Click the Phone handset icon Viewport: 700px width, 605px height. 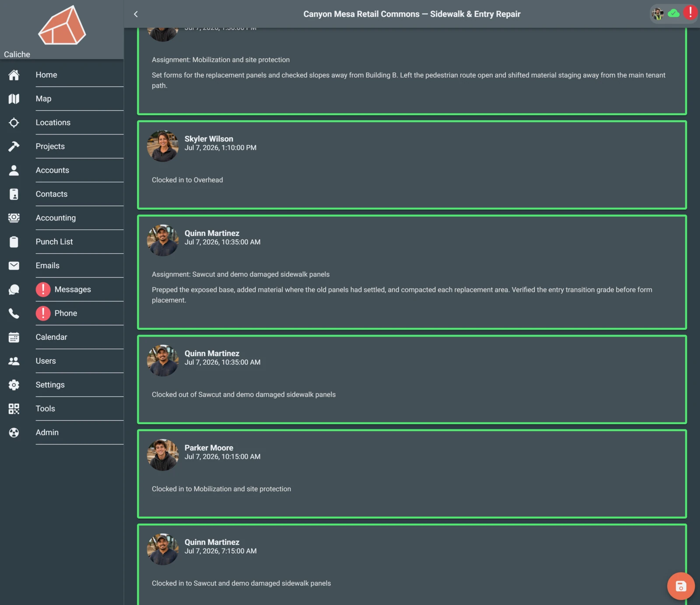(14, 313)
